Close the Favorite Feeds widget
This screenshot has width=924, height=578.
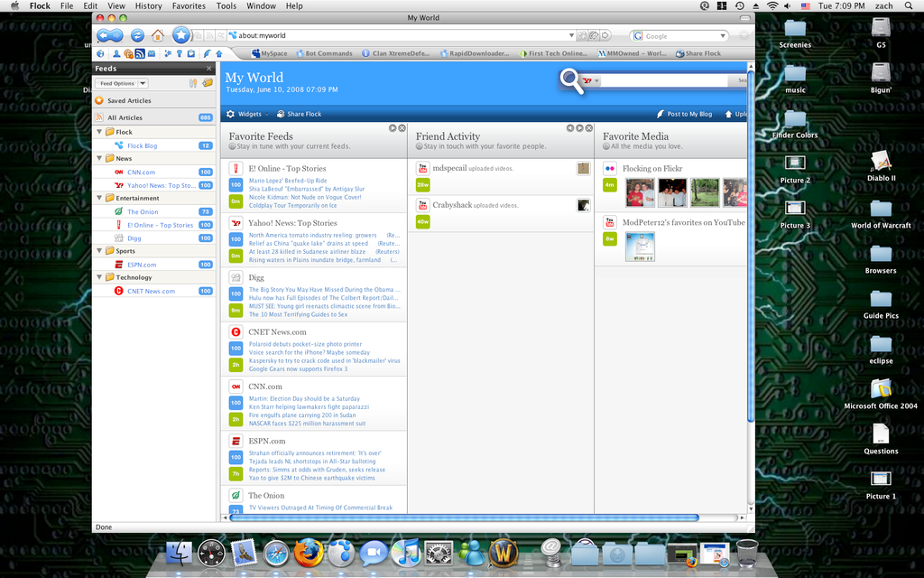point(402,128)
